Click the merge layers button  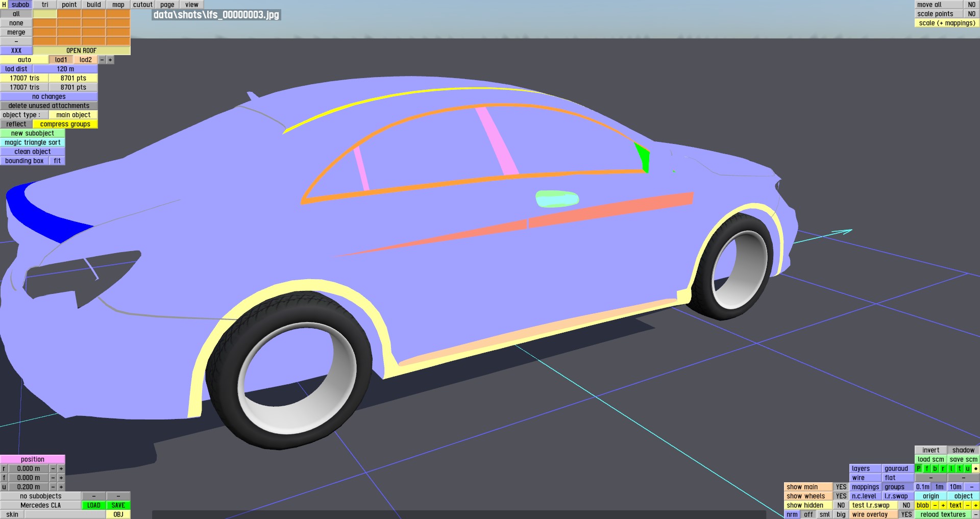[x=16, y=32]
